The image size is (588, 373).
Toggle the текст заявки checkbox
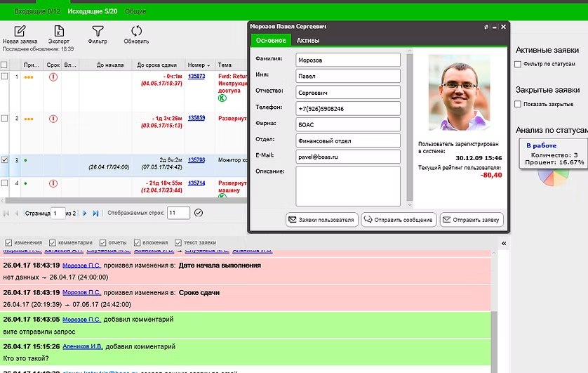[x=178, y=243]
